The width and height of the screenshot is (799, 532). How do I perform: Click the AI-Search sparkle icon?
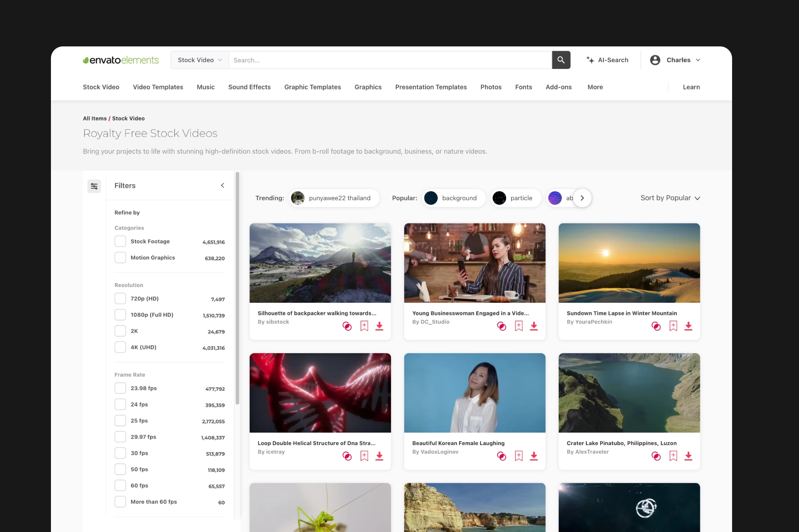pos(590,60)
